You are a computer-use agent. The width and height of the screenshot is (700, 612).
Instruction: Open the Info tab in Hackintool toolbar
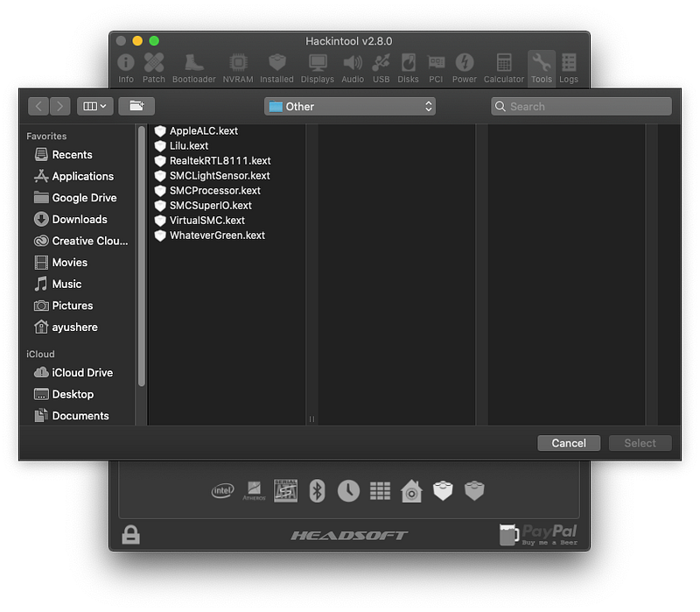click(126, 68)
